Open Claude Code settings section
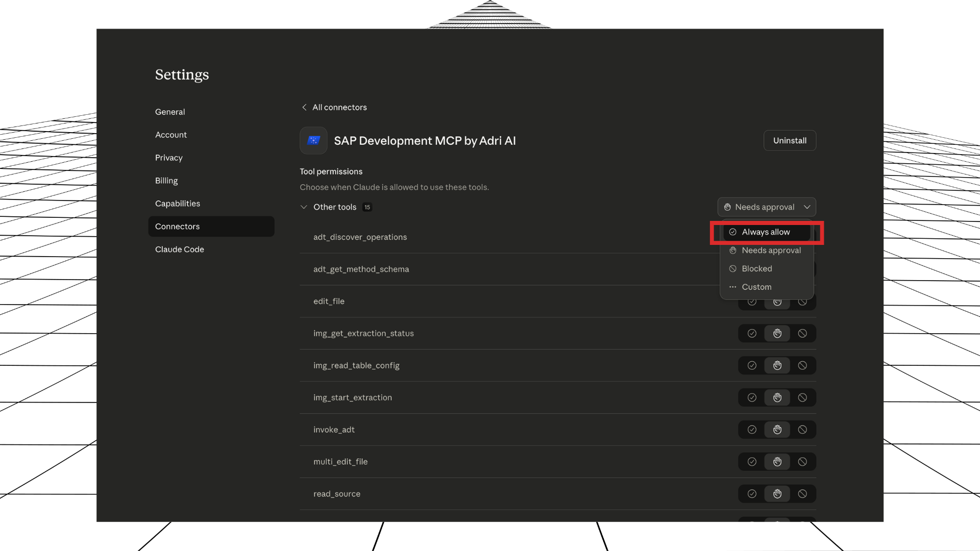 coord(180,249)
